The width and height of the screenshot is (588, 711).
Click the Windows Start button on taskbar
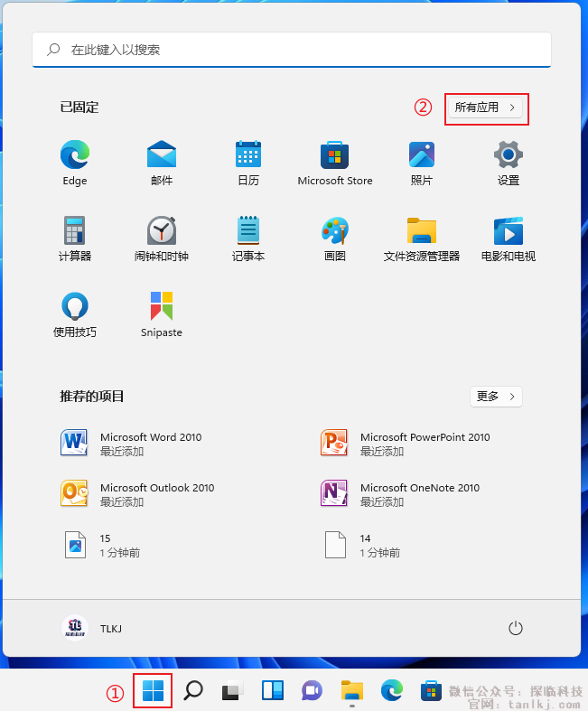[x=153, y=690]
